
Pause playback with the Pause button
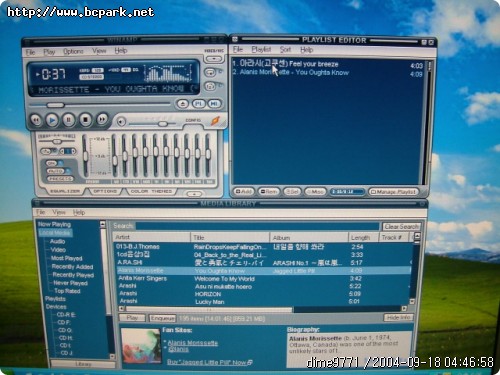pos(69,120)
